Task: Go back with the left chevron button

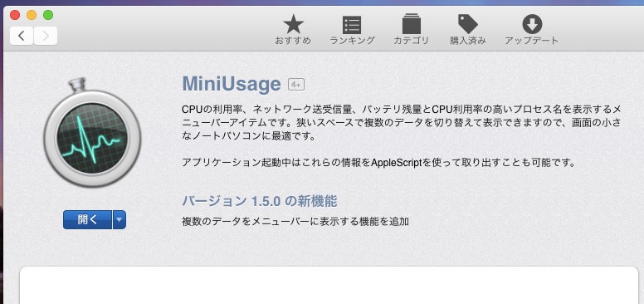Action: click(x=22, y=36)
